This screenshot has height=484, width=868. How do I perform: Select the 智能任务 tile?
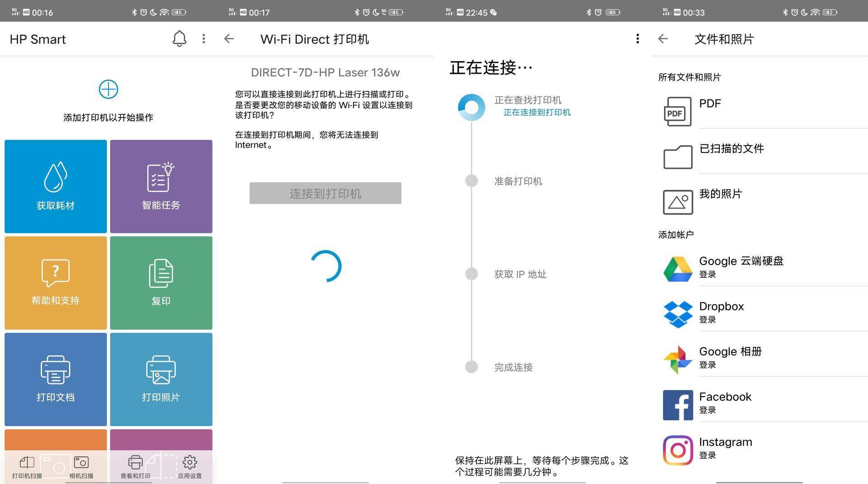click(160, 186)
